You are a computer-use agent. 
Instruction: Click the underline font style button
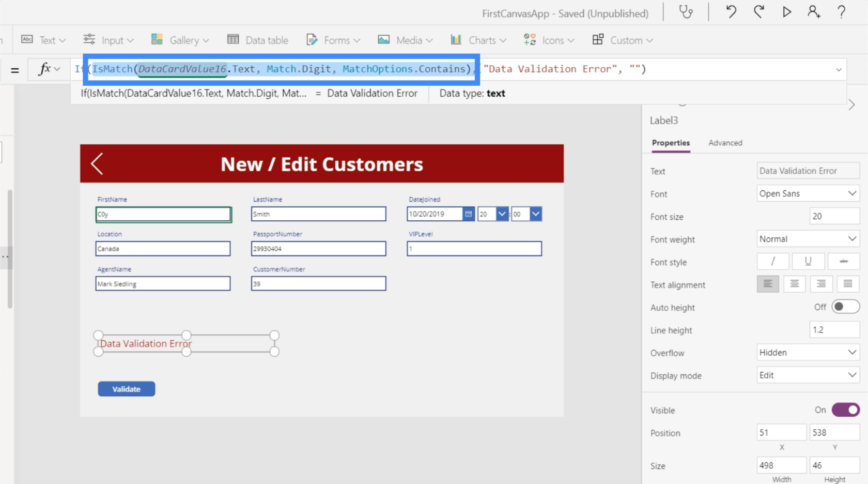tap(808, 262)
